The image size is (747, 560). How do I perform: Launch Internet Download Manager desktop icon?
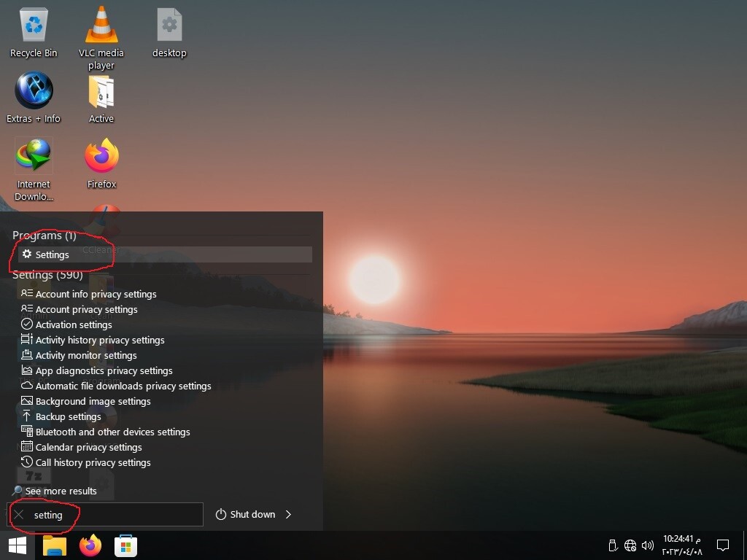coord(34,169)
